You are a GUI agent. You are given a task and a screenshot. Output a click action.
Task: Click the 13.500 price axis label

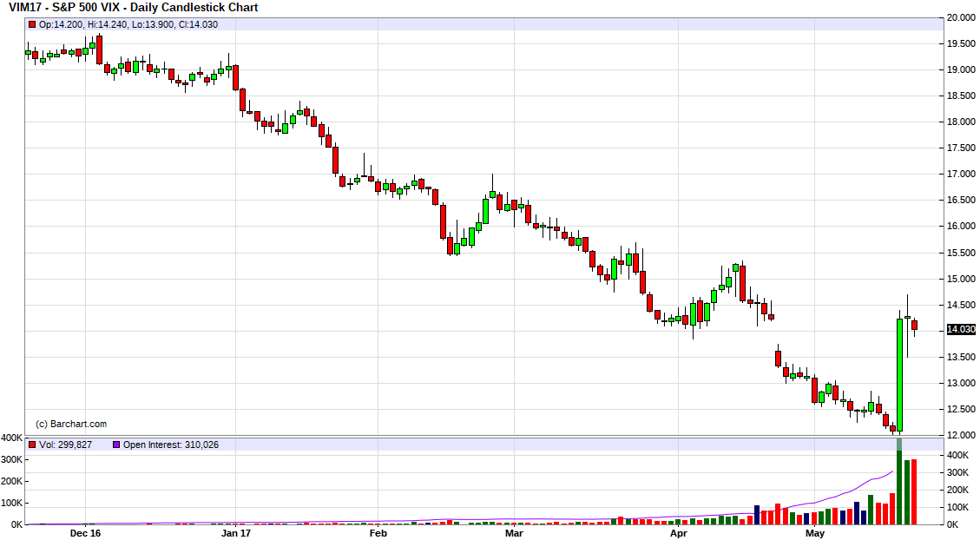[x=961, y=357]
